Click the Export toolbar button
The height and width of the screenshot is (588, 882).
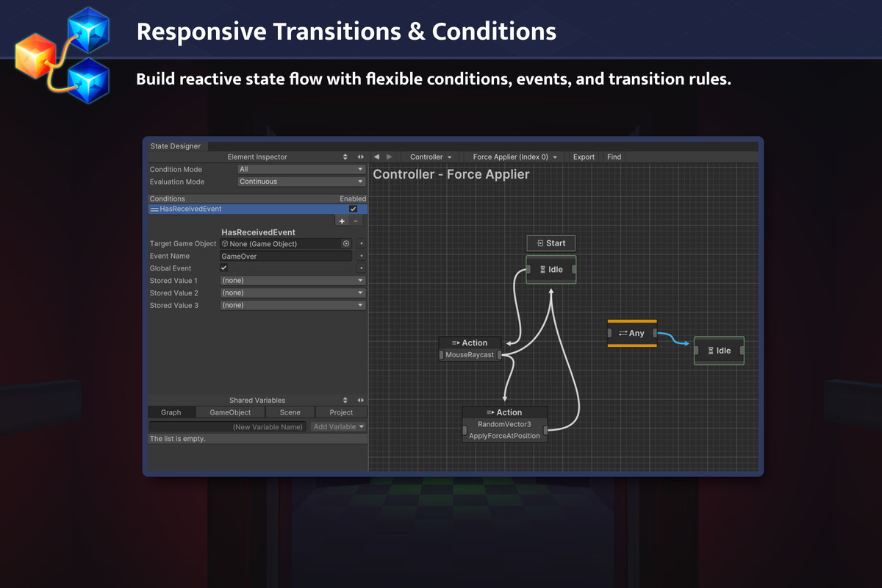[x=584, y=157]
